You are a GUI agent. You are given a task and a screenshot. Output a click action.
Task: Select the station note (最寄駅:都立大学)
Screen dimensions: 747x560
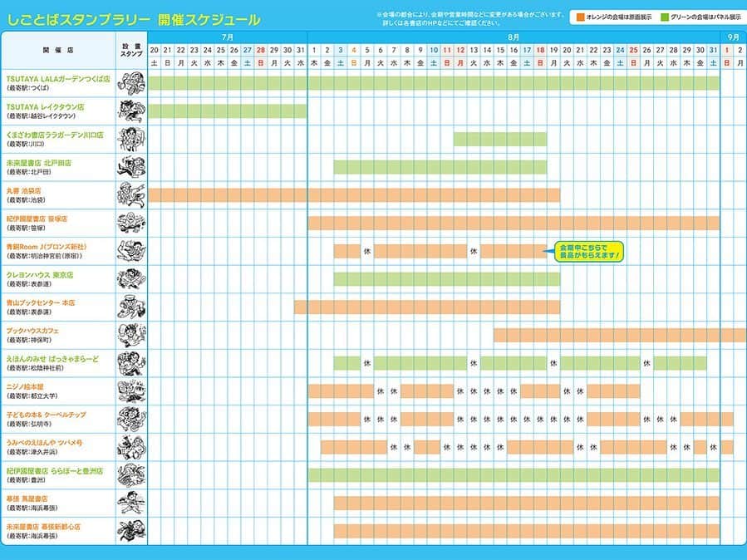(x=32, y=396)
